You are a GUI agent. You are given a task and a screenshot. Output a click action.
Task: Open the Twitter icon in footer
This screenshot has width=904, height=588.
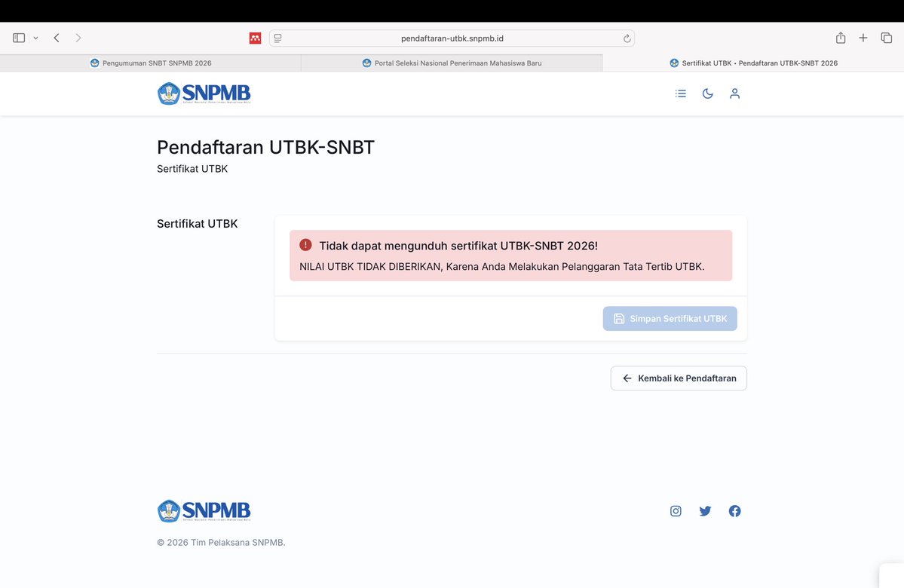(705, 511)
